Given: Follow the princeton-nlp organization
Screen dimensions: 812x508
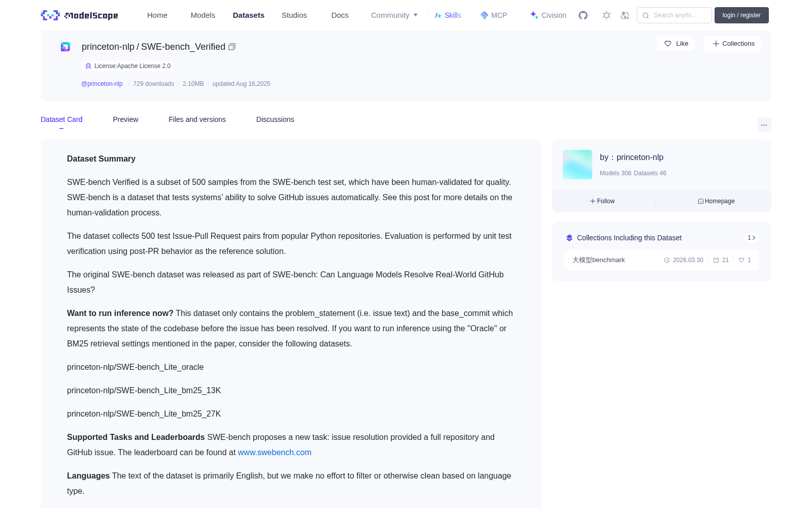Looking at the screenshot, I should click(602, 201).
